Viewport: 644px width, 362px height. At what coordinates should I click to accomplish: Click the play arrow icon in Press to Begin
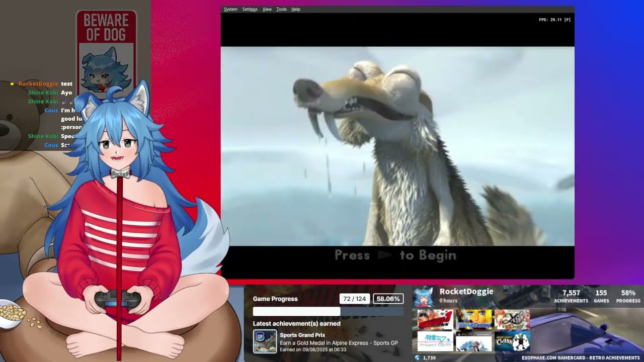[x=384, y=255]
